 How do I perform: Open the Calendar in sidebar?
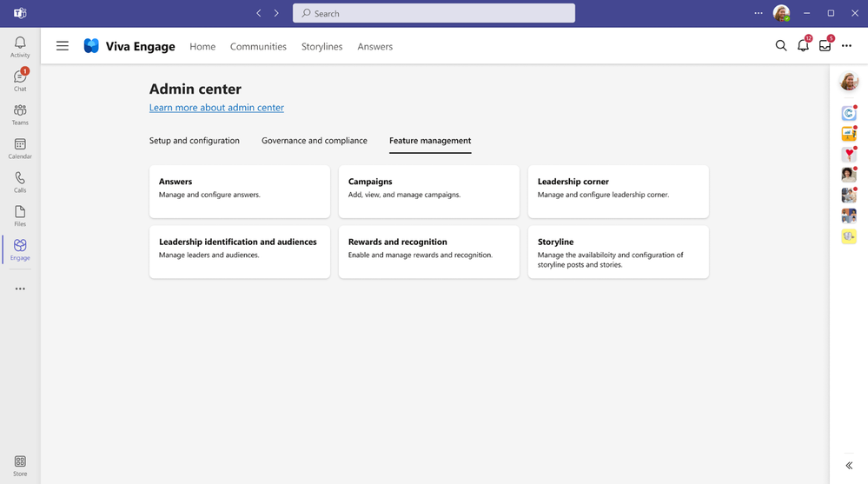coord(20,148)
